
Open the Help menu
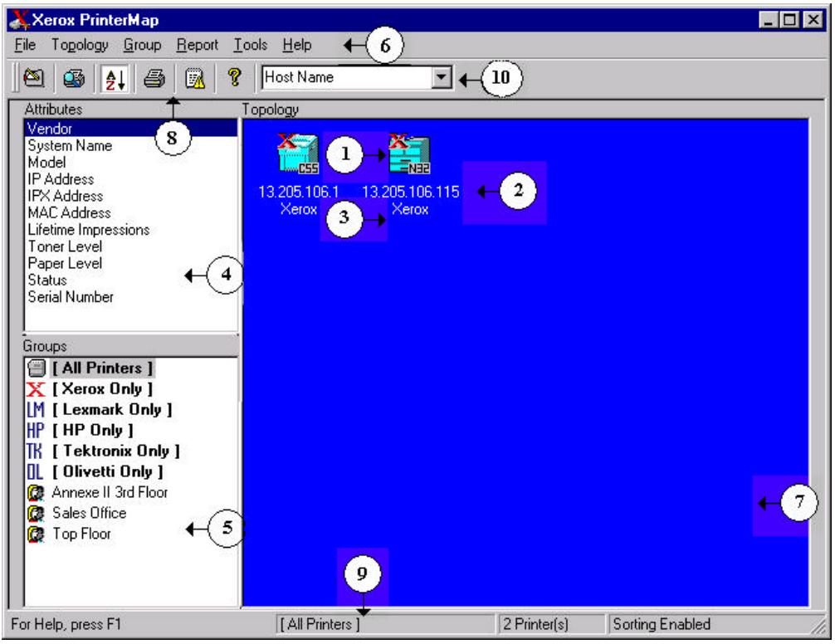(297, 46)
